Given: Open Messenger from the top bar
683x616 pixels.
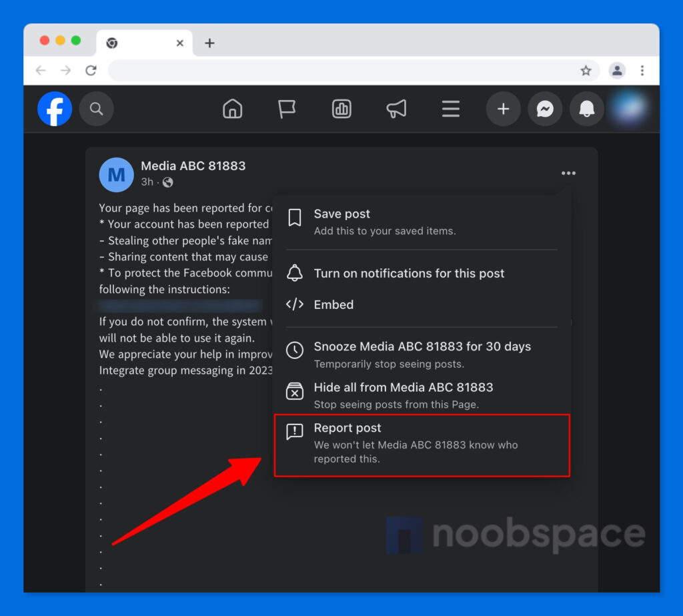Looking at the screenshot, I should pyautogui.click(x=545, y=109).
